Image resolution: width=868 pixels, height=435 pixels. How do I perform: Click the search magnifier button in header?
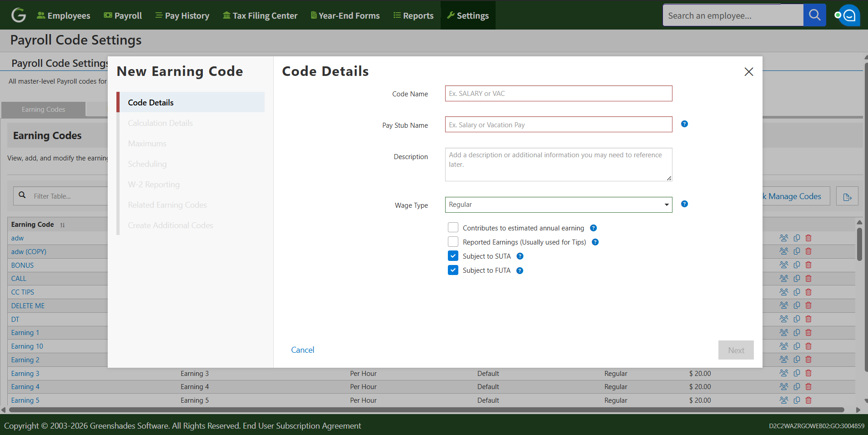pos(814,15)
